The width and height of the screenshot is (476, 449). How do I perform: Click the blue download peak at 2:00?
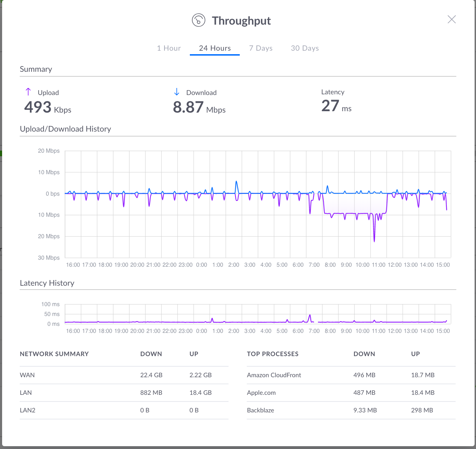(x=237, y=182)
